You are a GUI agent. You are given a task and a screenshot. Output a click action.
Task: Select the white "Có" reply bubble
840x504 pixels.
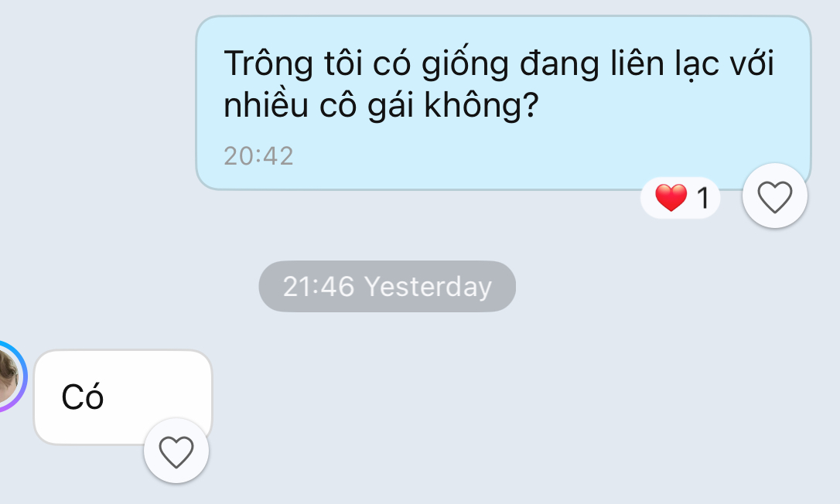pyautogui.click(x=123, y=397)
